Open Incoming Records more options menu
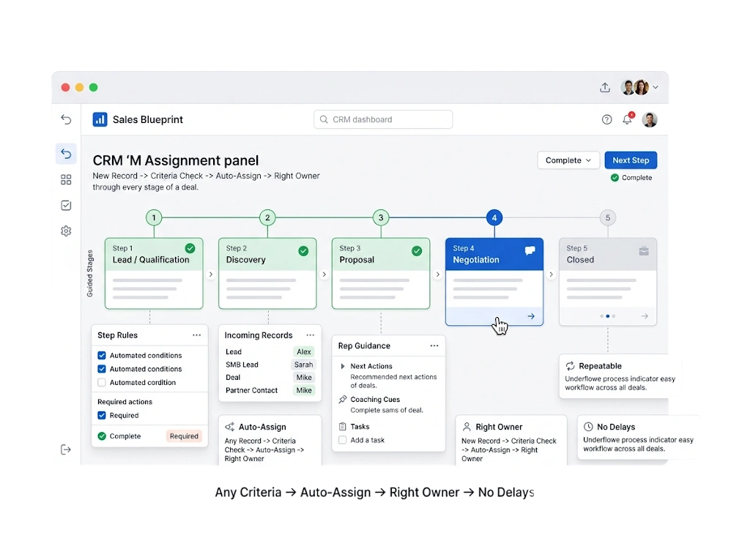Image resolution: width=750 pixels, height=560 pixels. (x=311, y=335)
